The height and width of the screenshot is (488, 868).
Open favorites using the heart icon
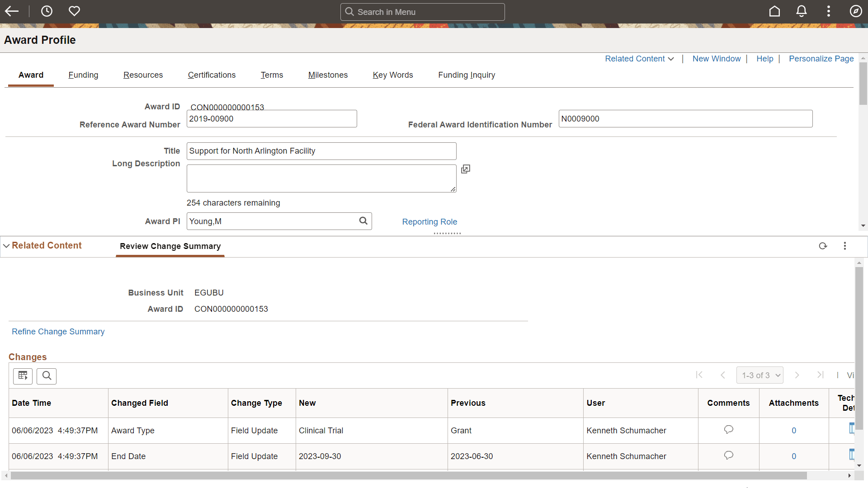pos(74,11)
